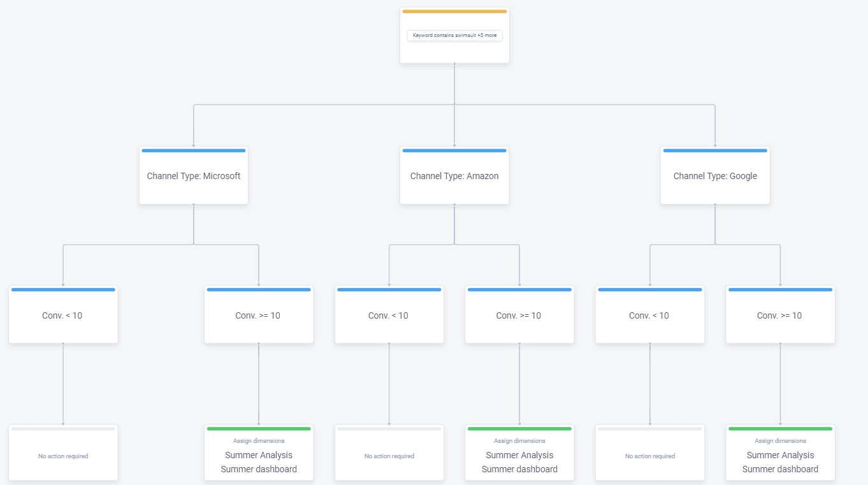Viewport: 868px width, 485px height.
Task: Click the yellow header bar of the root node
Action: (454, 11)
